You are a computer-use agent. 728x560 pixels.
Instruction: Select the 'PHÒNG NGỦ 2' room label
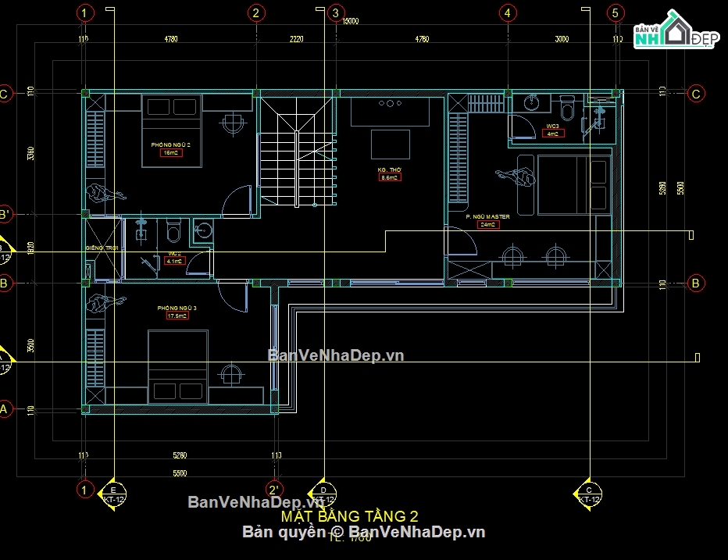[x=171, y=144]
